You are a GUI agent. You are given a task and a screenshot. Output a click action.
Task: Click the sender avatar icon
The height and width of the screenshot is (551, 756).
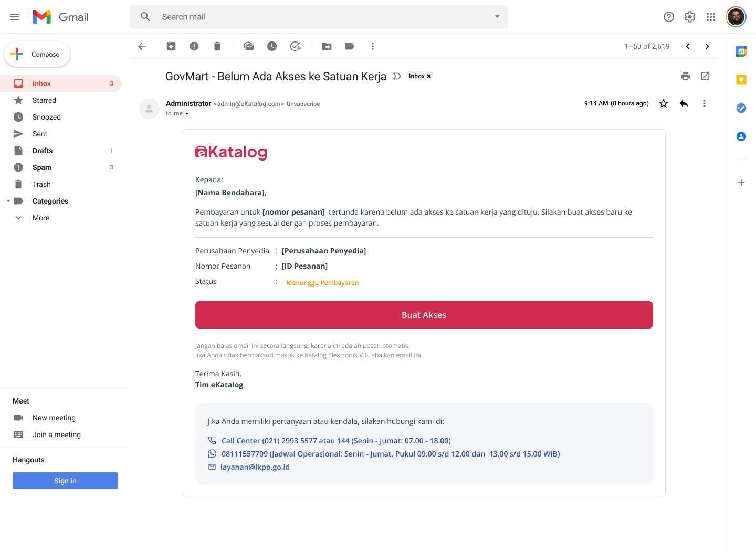[x=149, y=109]
